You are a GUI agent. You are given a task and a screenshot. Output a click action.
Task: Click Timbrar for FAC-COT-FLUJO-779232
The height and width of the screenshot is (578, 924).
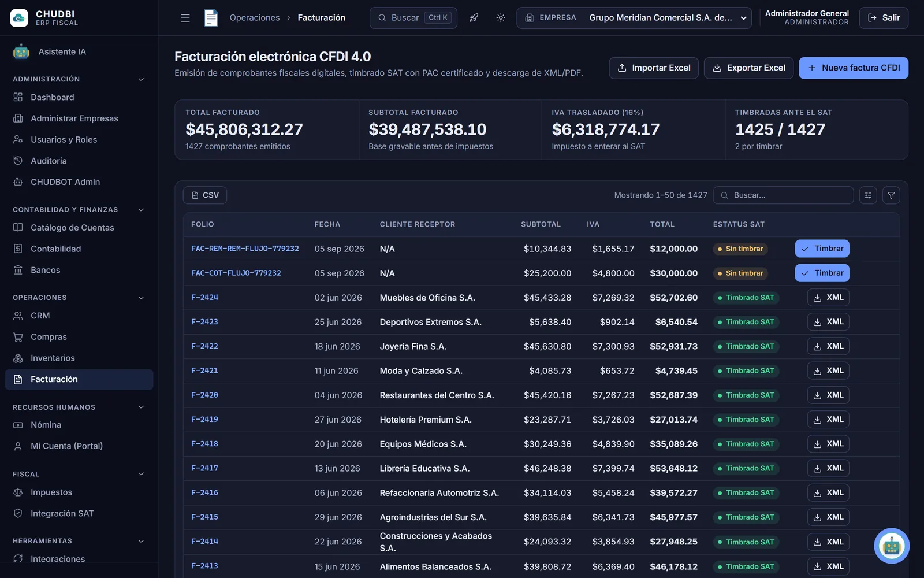click(822, 273)
